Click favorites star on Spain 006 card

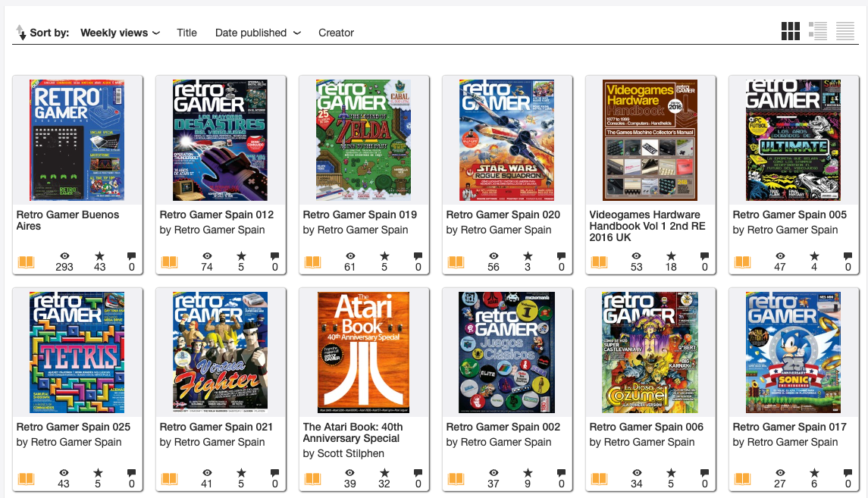[x=671, y=472]
